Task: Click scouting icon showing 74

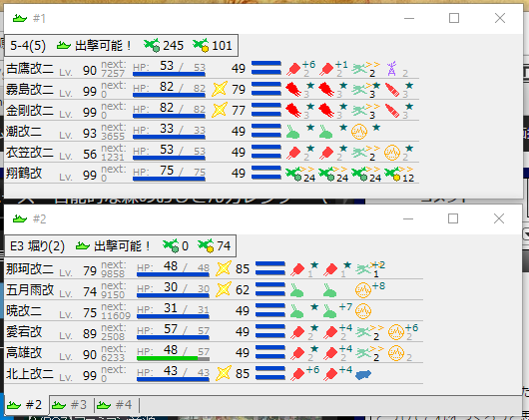Action: coord(206,246)
